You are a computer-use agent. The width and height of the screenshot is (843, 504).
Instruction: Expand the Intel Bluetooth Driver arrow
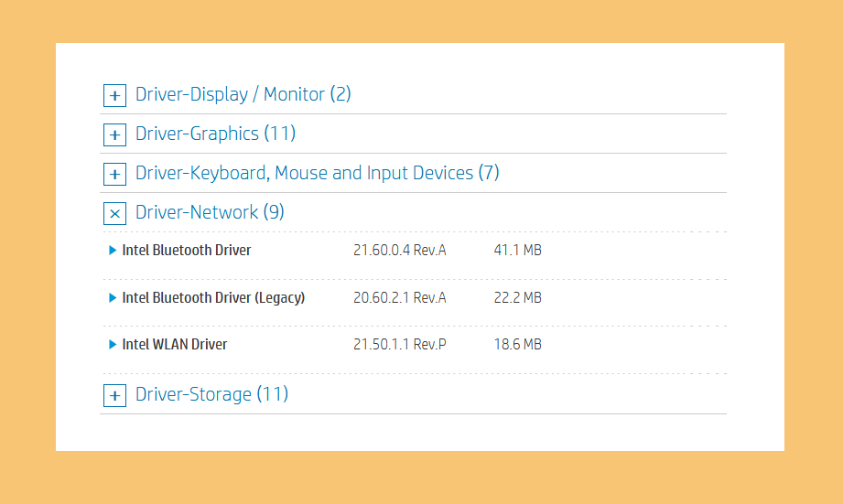(x=113, y=250)
